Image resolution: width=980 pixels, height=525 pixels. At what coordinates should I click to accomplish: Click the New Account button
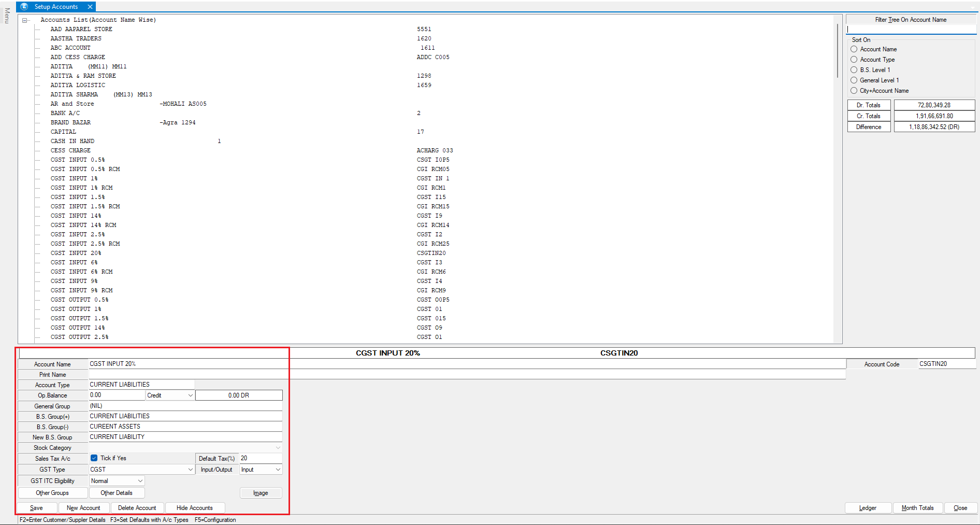click(x=84, y=508)
